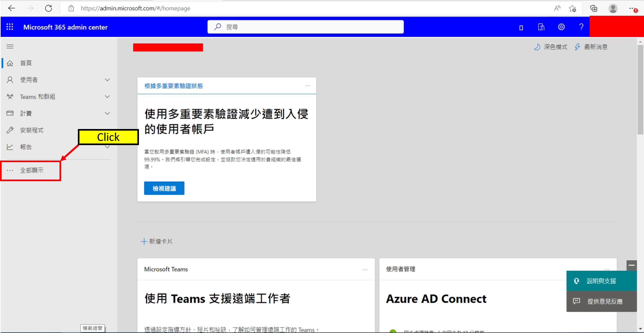Open 全部顯示 to show all nav items
This screenshot has width=644, height=333.
[32, 170]
